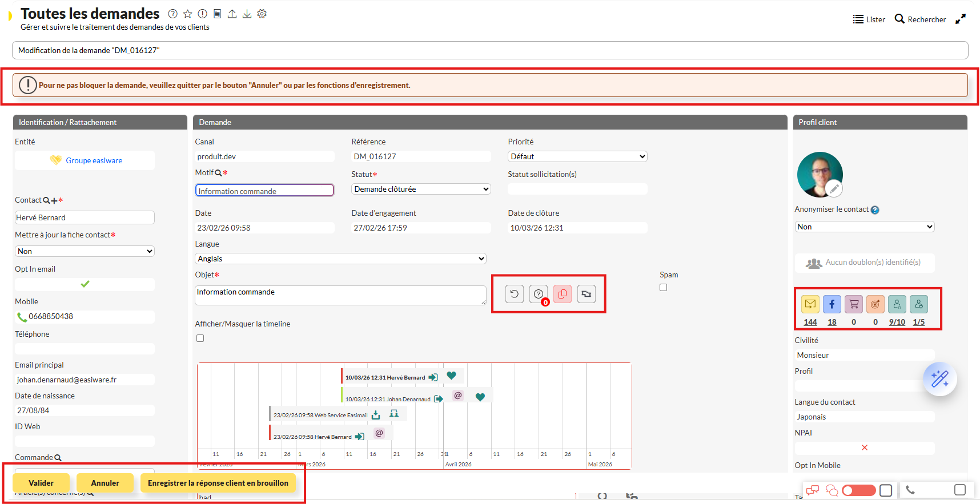This screenshot has height=504, width=980.
Task: Click the Facebook icon in client profile
Action: click(x=832, y=304)
